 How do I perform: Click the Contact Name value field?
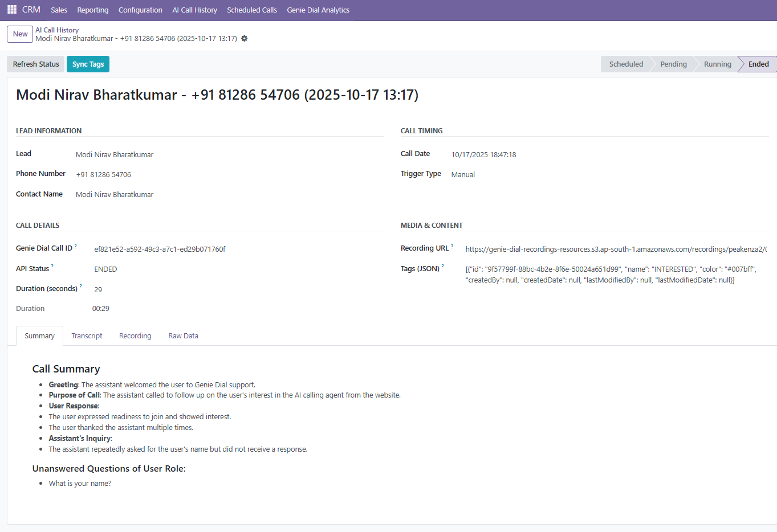(x=115, y=195)
